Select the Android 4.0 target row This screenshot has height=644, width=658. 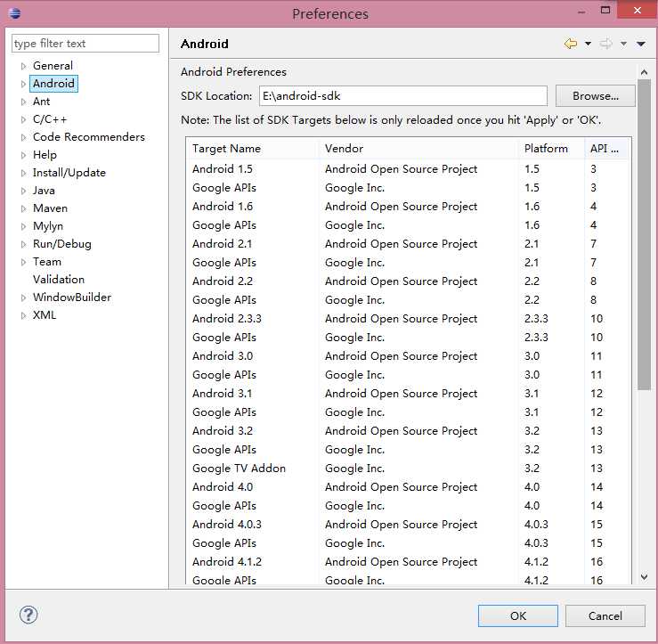tap(408, 487)
